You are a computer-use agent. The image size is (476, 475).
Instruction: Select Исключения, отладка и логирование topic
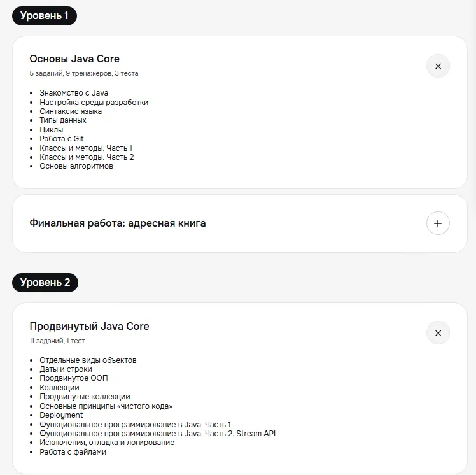(107, 443)
